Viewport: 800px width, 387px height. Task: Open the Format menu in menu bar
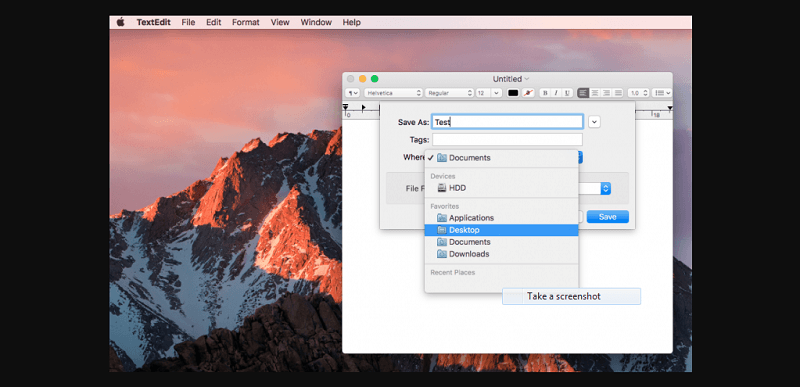click(x=245, y=22)
